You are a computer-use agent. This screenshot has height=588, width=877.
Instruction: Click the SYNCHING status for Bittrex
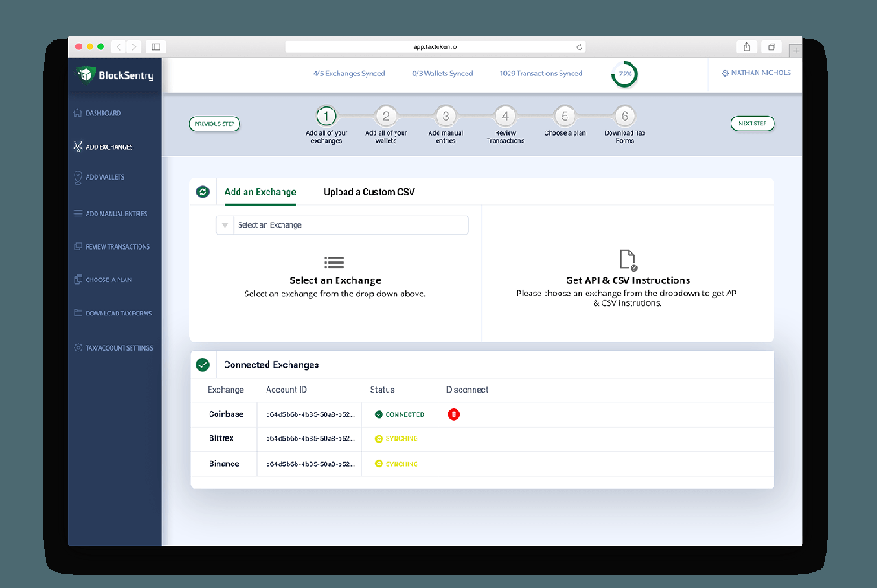(396, 439)
